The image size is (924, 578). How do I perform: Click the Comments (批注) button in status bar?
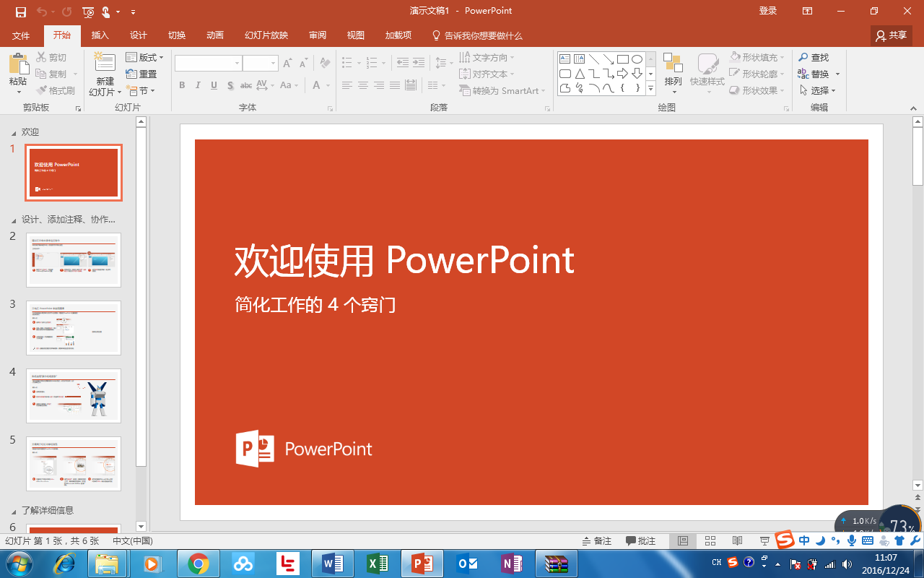(x=641, y=540)
